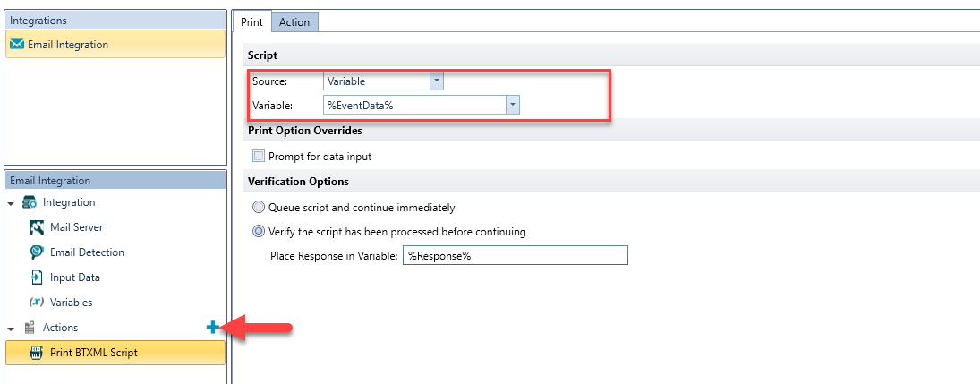Screen dimensions: 980x384
Task: Click the Input Data icon
Action: coord(37,277)
